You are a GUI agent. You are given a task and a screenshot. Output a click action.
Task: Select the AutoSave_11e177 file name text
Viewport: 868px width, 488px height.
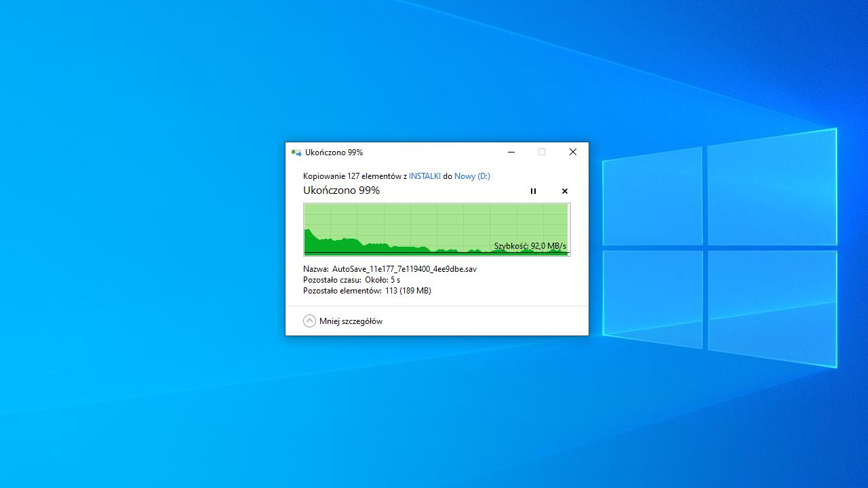tap(403, 268)
